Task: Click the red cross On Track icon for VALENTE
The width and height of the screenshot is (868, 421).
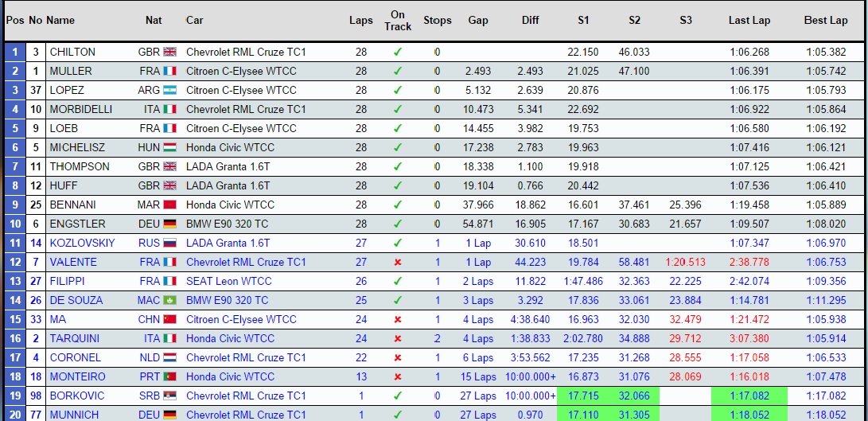Action: [398, 262]
